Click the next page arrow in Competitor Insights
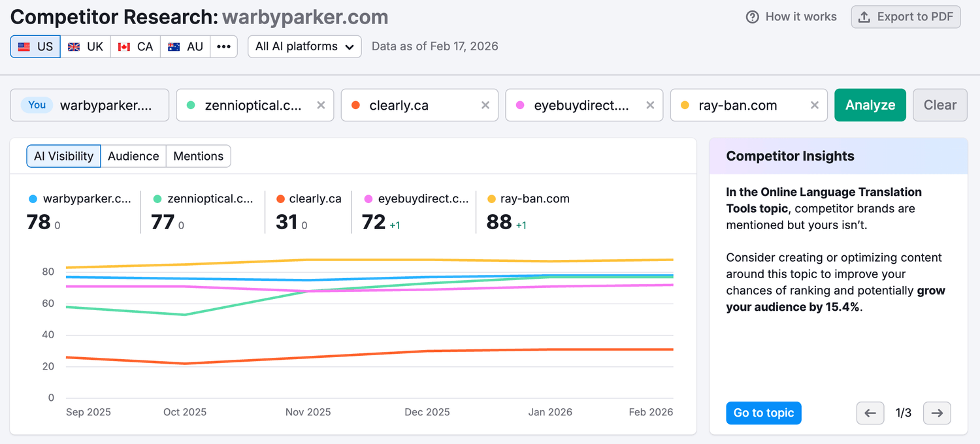 (937, 413)
